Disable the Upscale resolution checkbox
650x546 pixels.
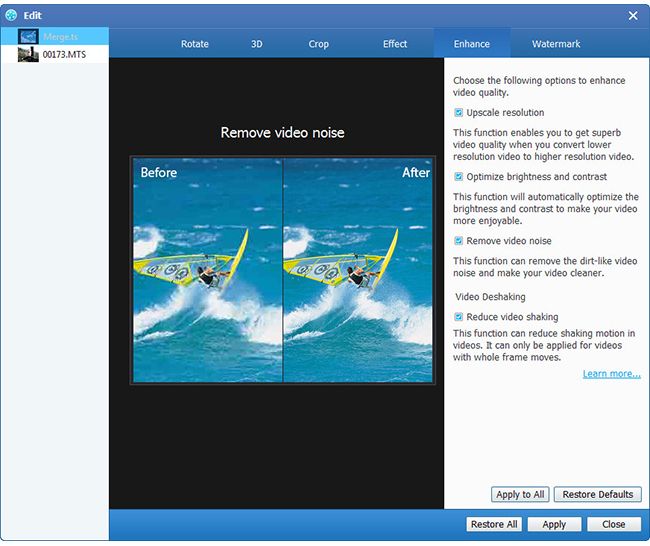coord(459,113)
